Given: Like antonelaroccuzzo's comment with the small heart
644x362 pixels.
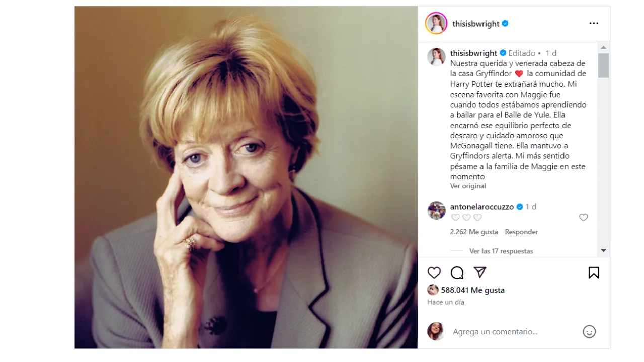Looking at the screenshot, I should [583, 218].
